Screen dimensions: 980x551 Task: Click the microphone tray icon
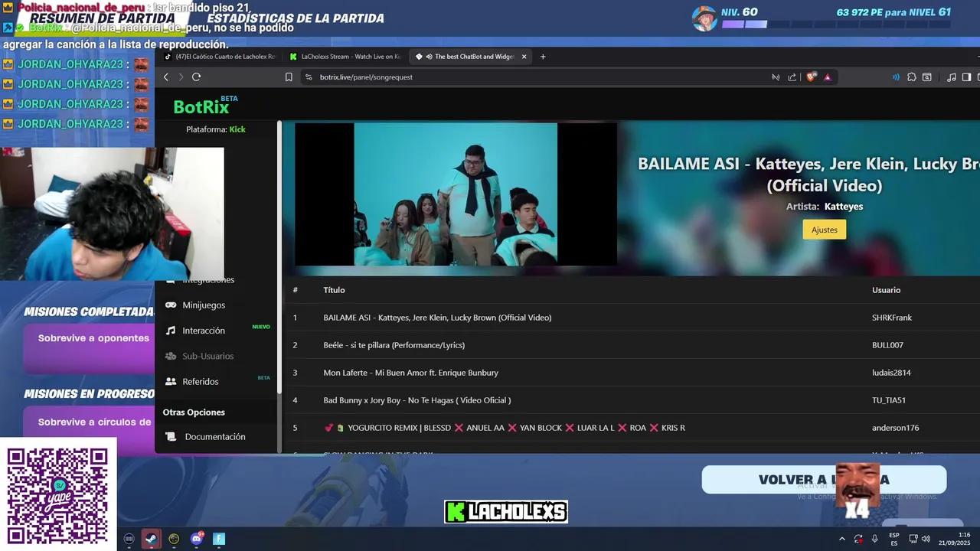pyautogui.click(x=875, y=539)
